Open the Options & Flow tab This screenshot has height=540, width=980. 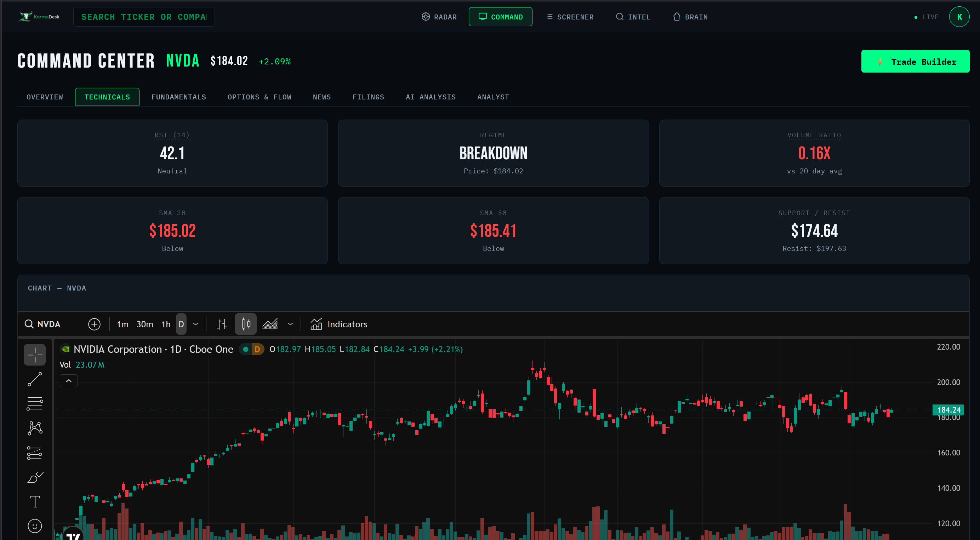pyautogui.click(x=259, y=97)
